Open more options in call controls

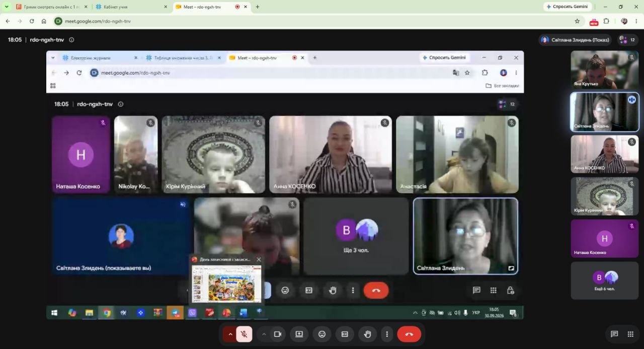click(387, 334)
